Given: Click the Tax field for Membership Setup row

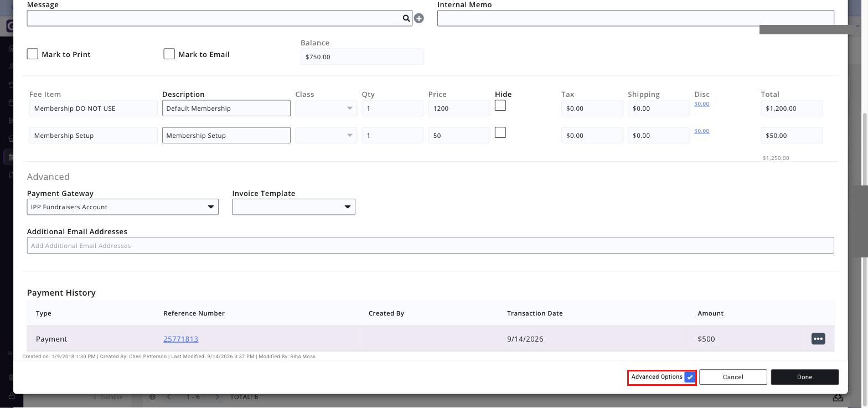Looking at the screenshot, I should click(592, 136).
